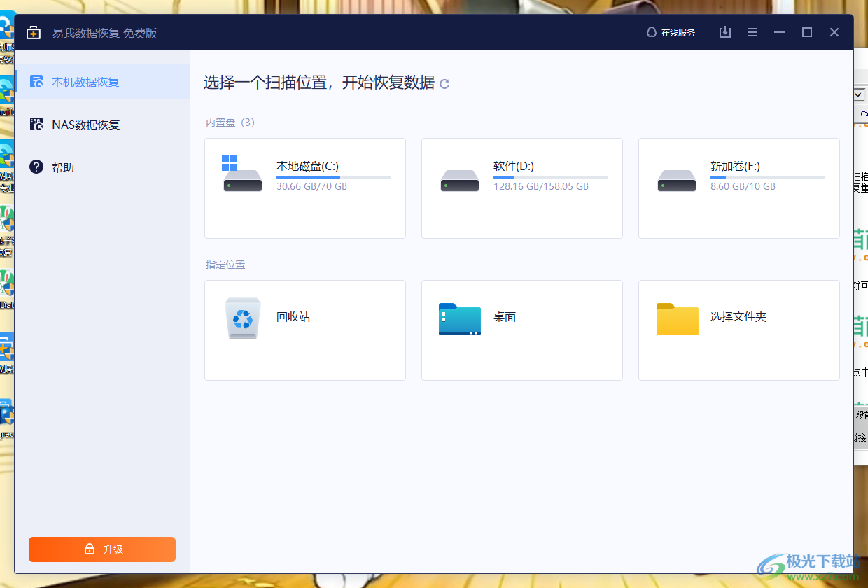Open the hamburger menu in title bar
868x588 pixels.
(x=752, y=32)
